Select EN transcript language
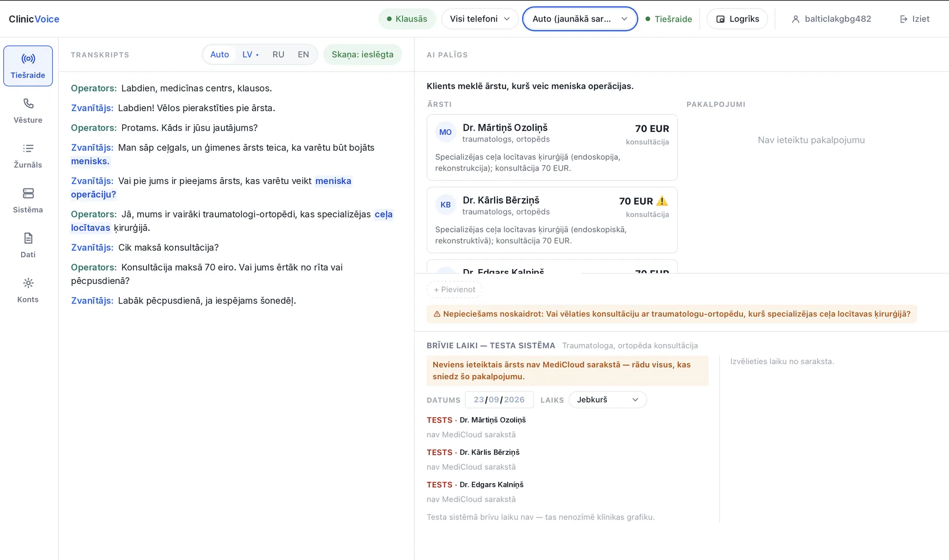Screen dimensions: 949x560 coord(303,54)
